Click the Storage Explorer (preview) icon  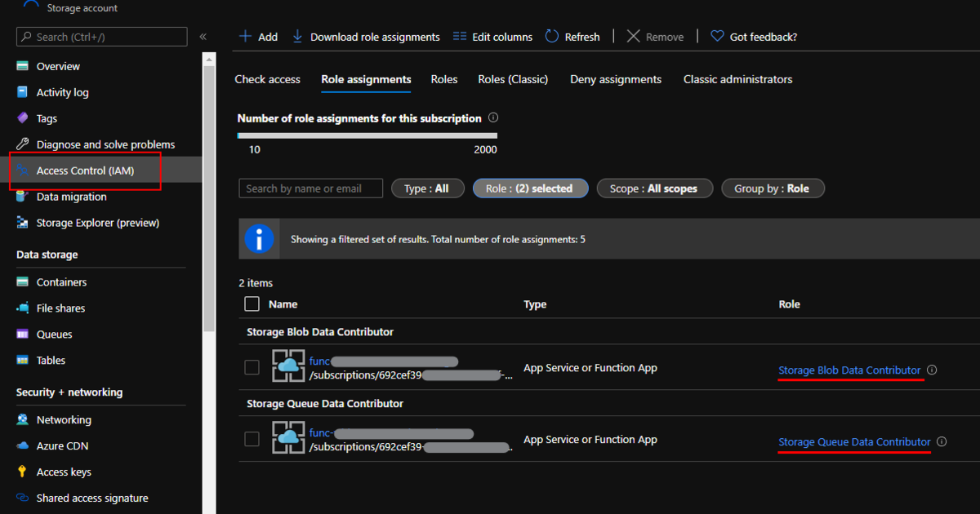pos(23,223)
